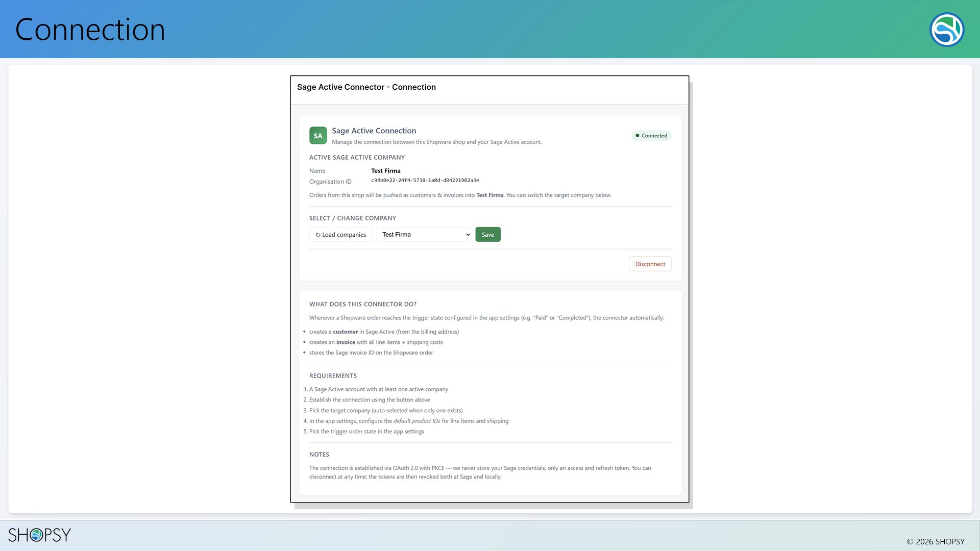The image size is (980, 551).
Task: Click the Connected status badge
Action: 651,136
